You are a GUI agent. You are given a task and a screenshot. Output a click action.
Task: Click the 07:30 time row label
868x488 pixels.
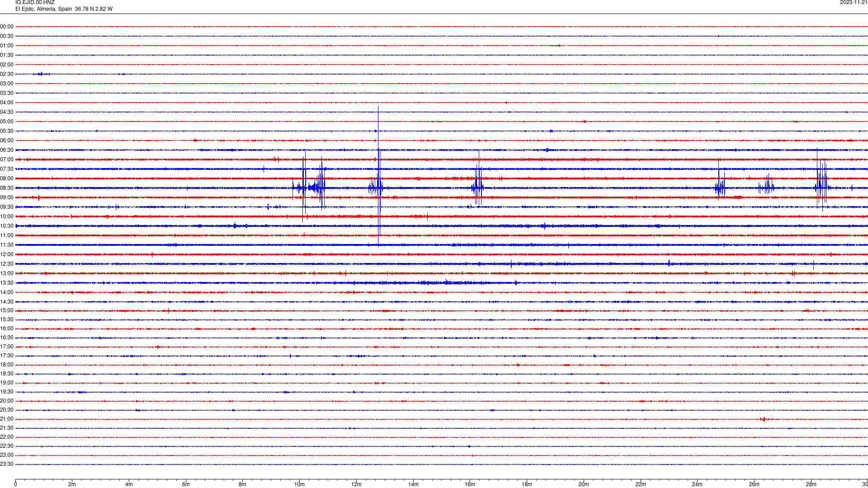click(x=7, y=169)
